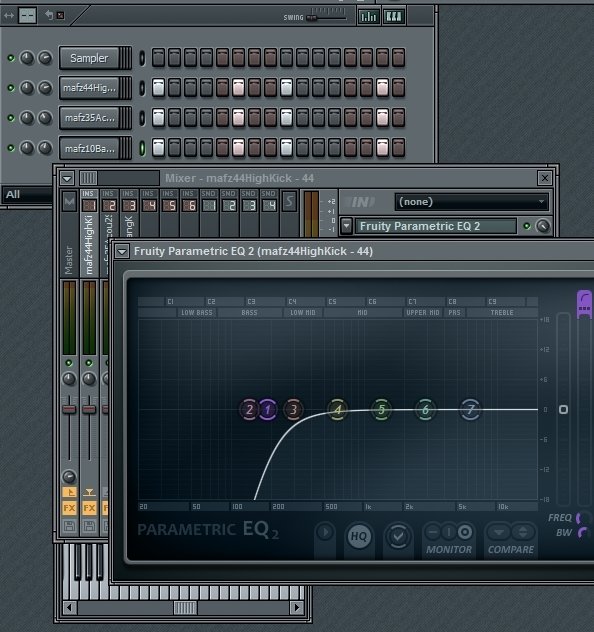Mute the mafz10Ba channel via green LED
Viewport: 594px width, 632px height.
[x=11, y=148]
